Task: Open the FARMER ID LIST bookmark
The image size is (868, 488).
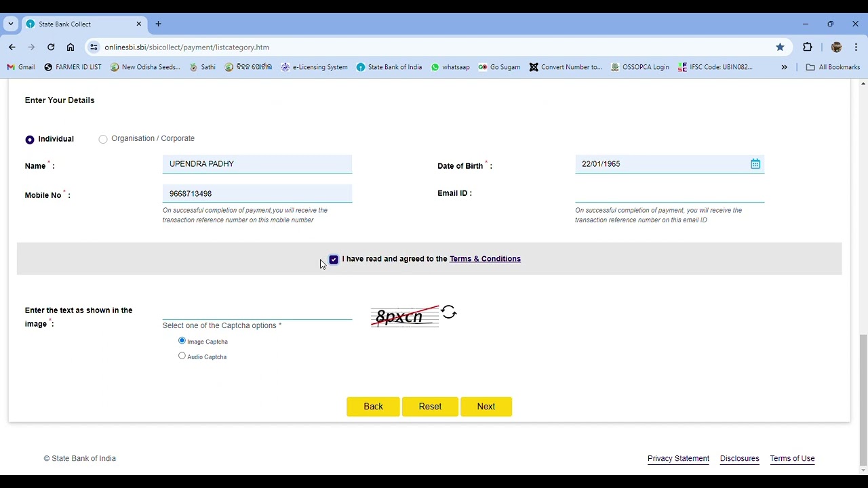Action: pyautogui.click(x=73, y=67)
